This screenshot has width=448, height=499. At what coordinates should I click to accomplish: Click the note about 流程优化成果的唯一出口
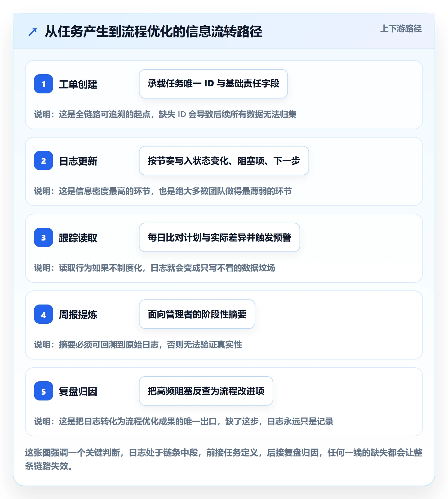pos(184,421)
